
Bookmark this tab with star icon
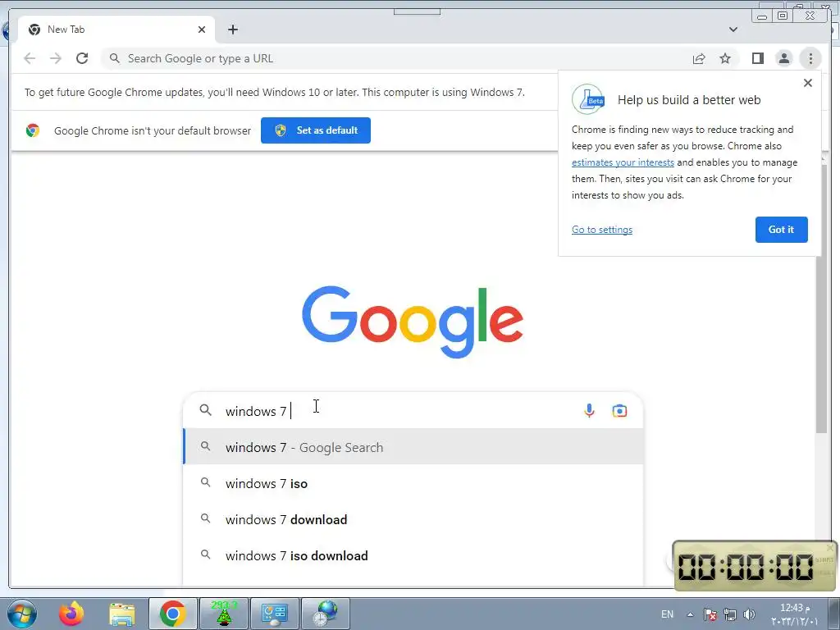point(725,58)
